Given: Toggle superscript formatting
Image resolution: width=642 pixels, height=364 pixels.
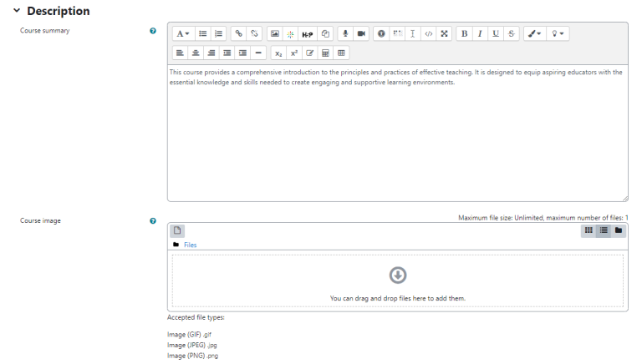Looking at the screenshot, I should point(294,53).
